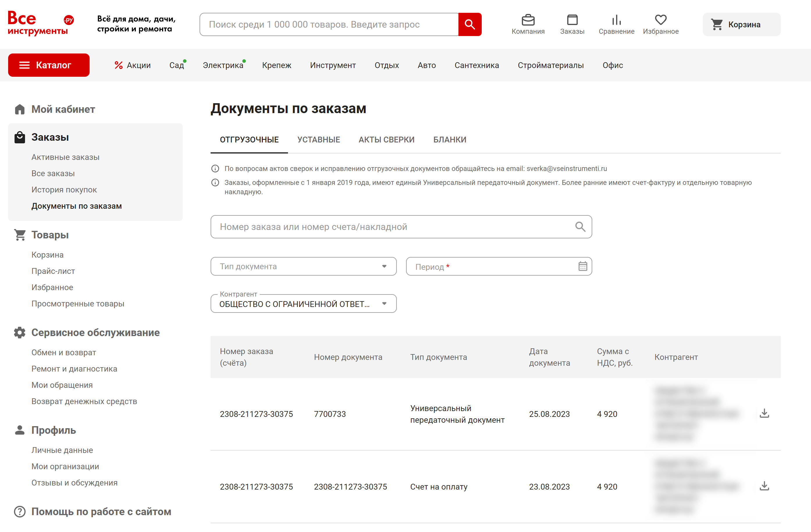Open the Корзина cart button
This screenshot has width=811, height=532.
point(741,24)
